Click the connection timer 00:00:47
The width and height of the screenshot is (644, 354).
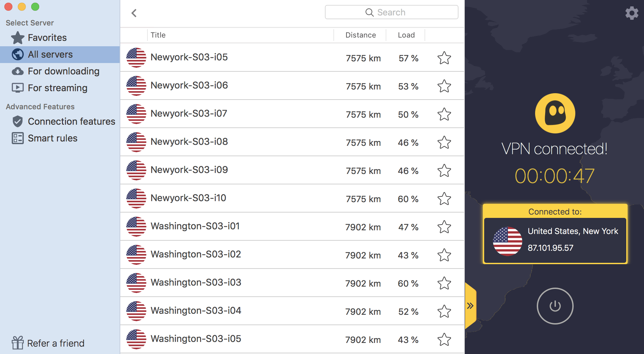pos(555,176)
